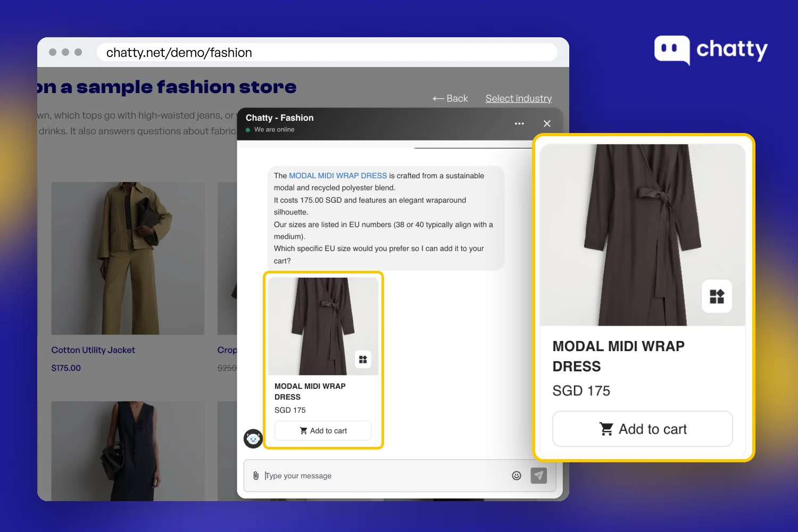Click the chatbot avatar icon

(x=253, y=438)
